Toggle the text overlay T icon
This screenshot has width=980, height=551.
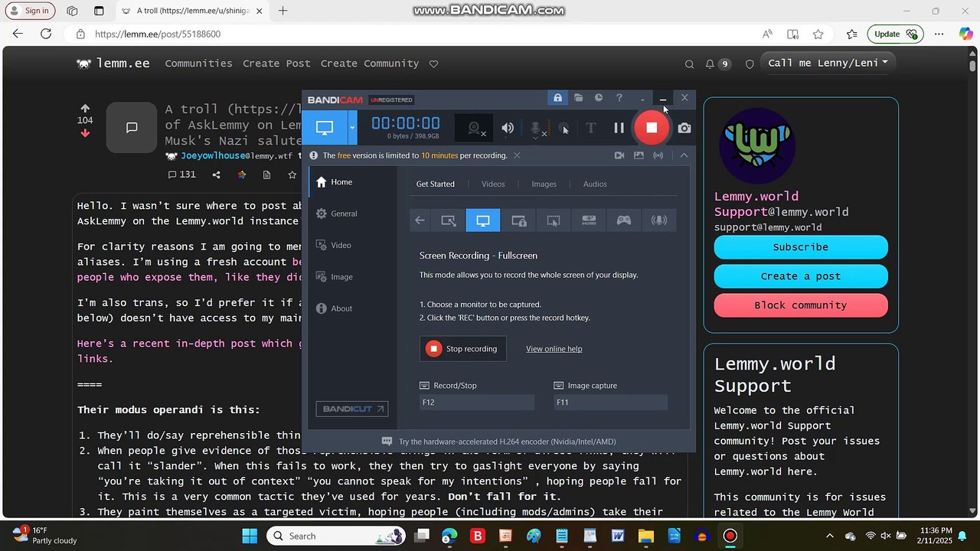(x=590, y=129)
